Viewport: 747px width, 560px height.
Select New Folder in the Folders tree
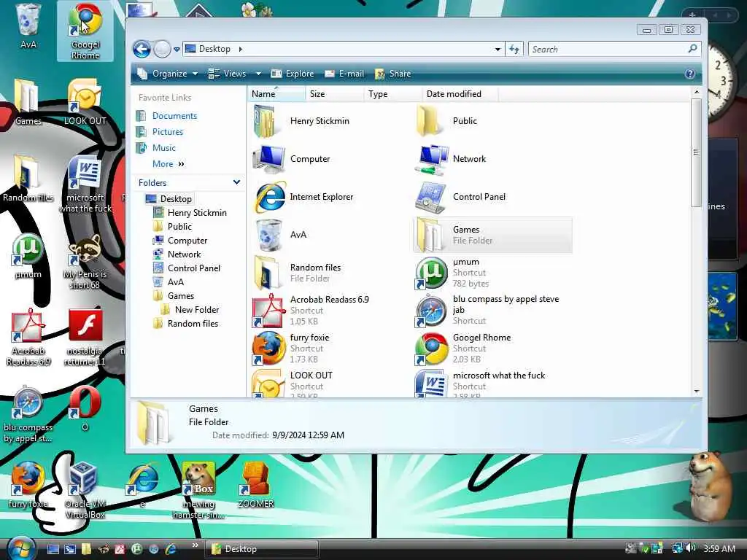click(197, 309)
